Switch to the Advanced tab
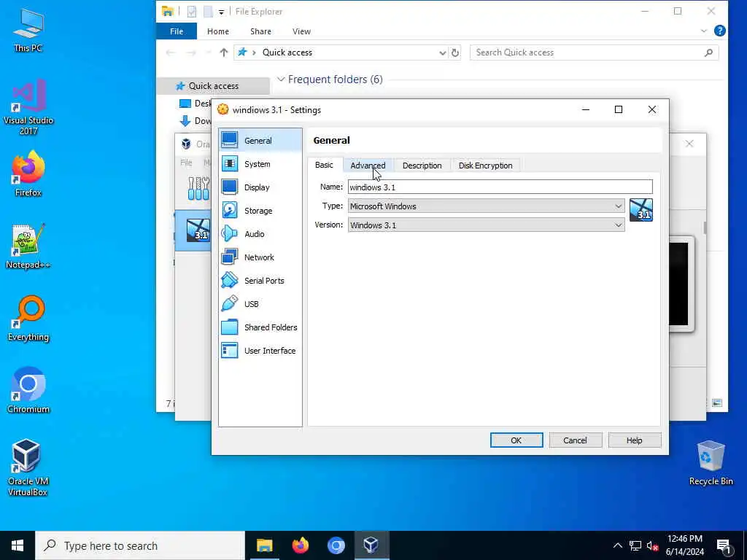Image resolution: width=747 pixels, height=560 pixels. pyautogui.click(x=368, y=166)
